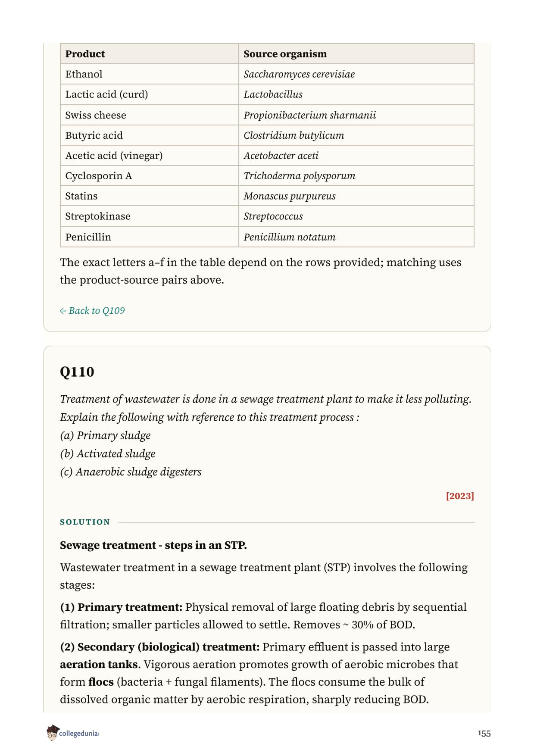534x756 pixels.
Task: Click the Saccharomyces cerevisiae cell
Action: point(356,74)
